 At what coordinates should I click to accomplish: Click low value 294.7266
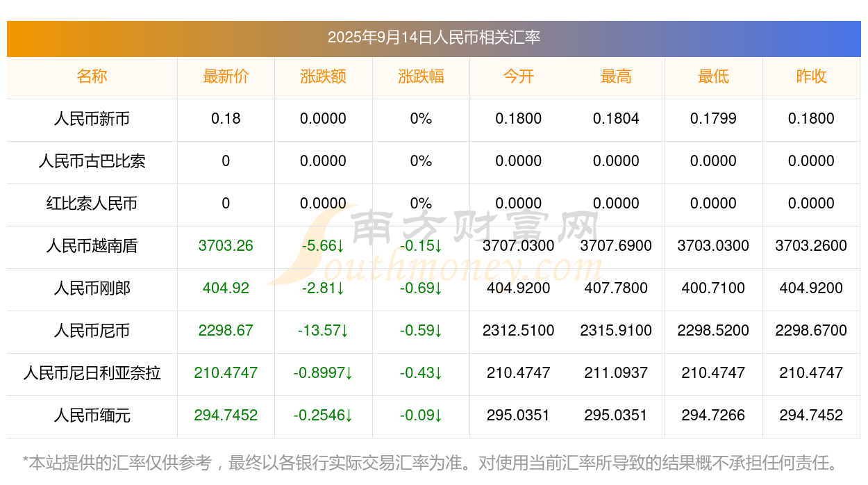[713, 416]
